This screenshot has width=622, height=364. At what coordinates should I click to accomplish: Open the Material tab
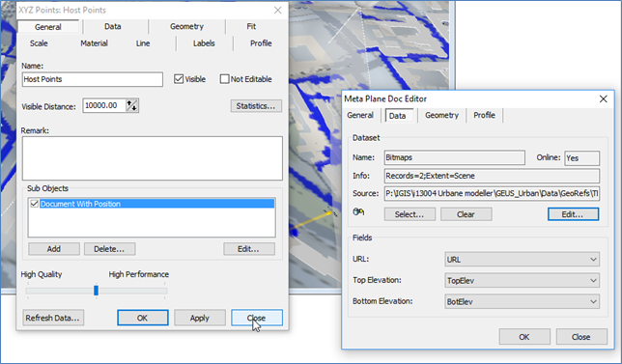point(94,43)
